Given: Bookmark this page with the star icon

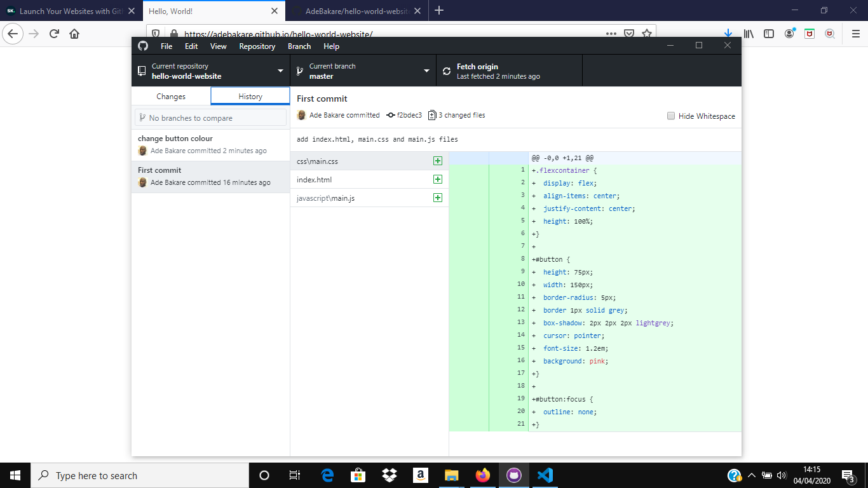Looking at the screenshot, I should coord(647,34).
